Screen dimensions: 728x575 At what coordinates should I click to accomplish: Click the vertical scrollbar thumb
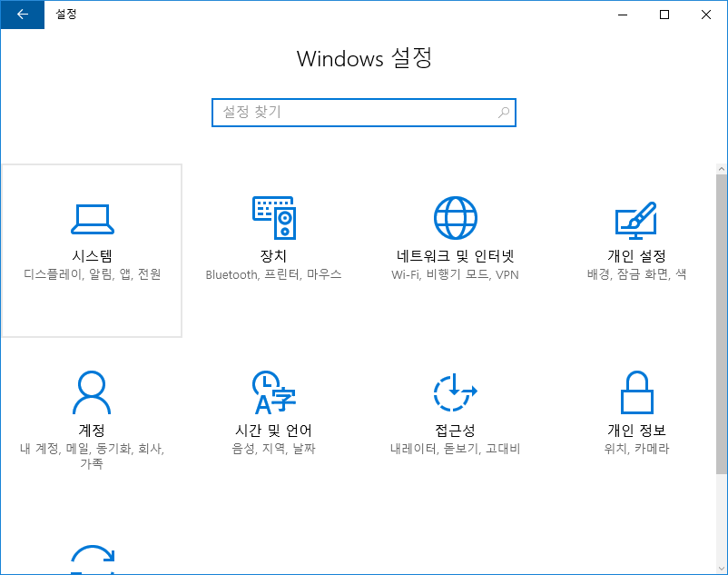coord(721,324)
